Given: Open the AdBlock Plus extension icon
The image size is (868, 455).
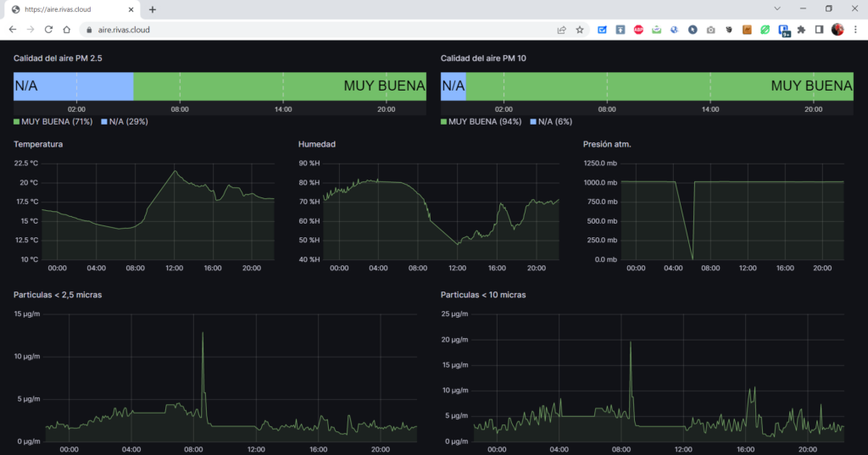Looking at the screenshot, I should coord(638,29).
